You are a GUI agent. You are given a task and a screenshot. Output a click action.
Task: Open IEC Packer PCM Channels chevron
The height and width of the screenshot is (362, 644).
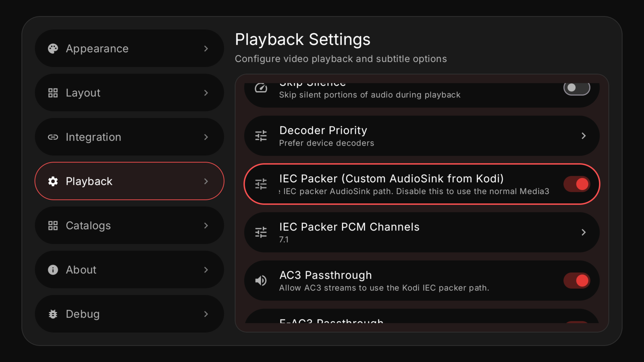[x=583, y=232]
